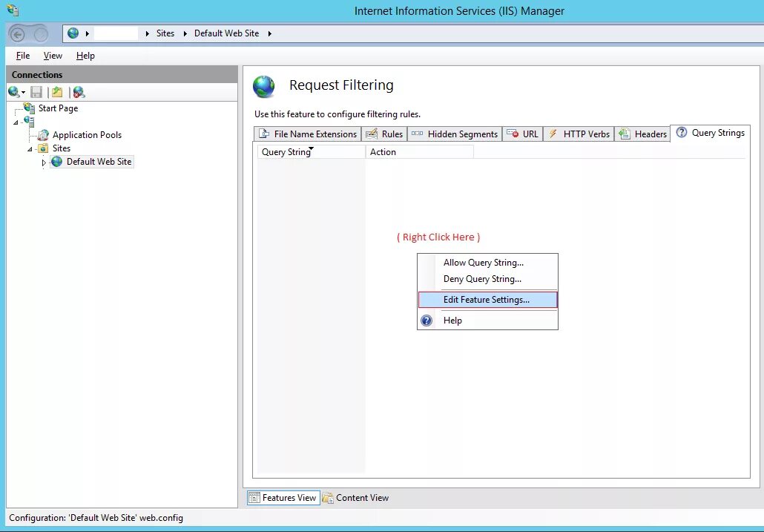
Task: Sort by the Action column header
Action: point(420,152)
